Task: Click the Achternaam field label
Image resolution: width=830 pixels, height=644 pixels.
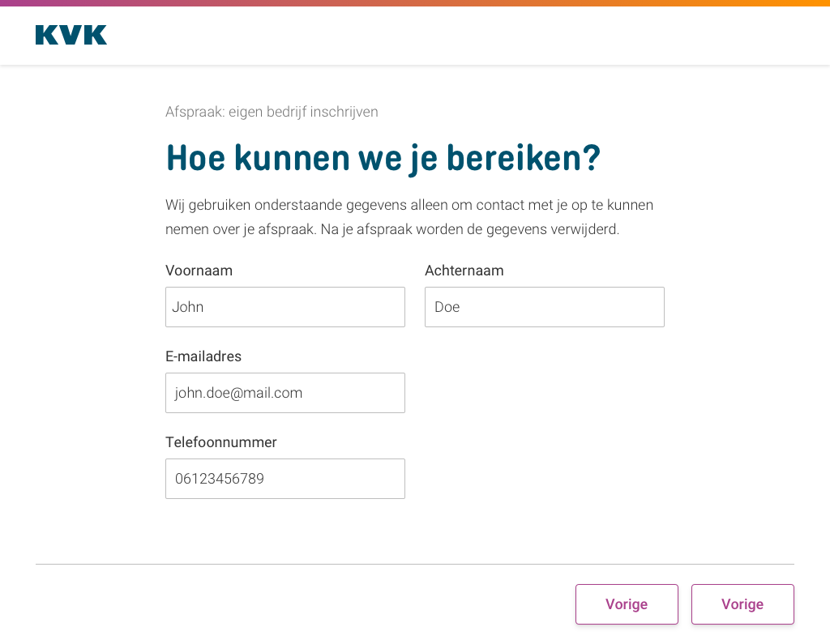Action: (x=464, y=271)
